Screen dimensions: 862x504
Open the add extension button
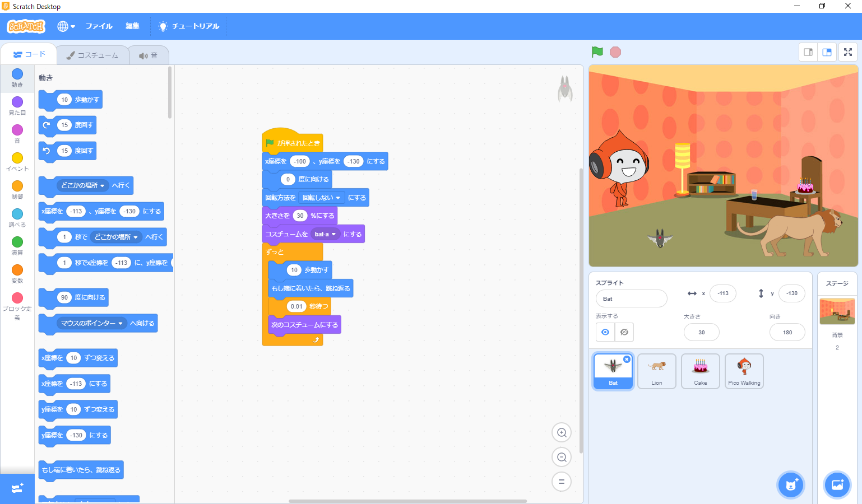(17, 488)
